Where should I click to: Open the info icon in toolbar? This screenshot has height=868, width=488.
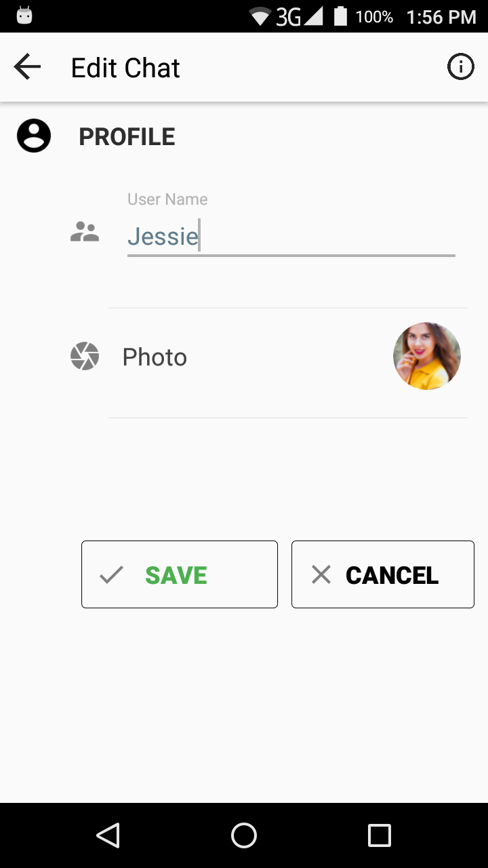pyautogui.click(x=461, y=67)
